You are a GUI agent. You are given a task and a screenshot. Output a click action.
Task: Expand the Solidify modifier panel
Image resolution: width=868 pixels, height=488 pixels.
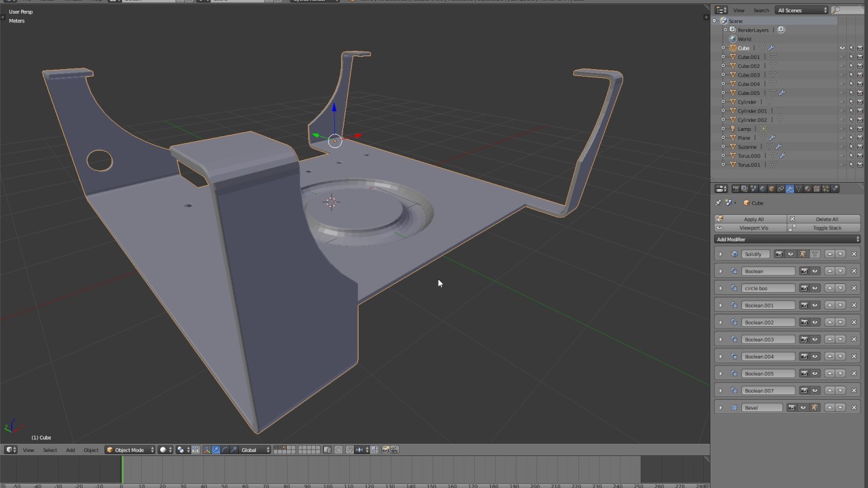coord(720,254)
